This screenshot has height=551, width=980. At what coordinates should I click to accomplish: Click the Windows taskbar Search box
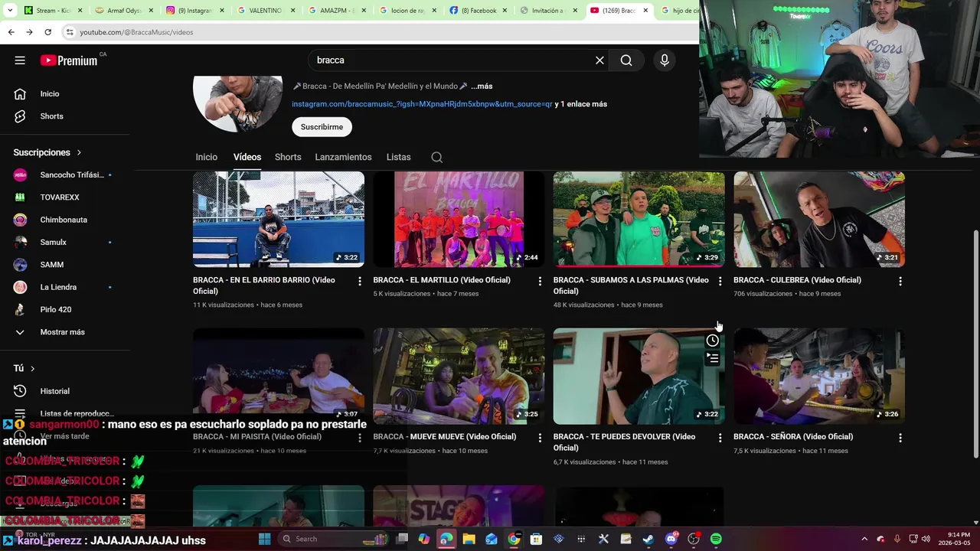332,539
